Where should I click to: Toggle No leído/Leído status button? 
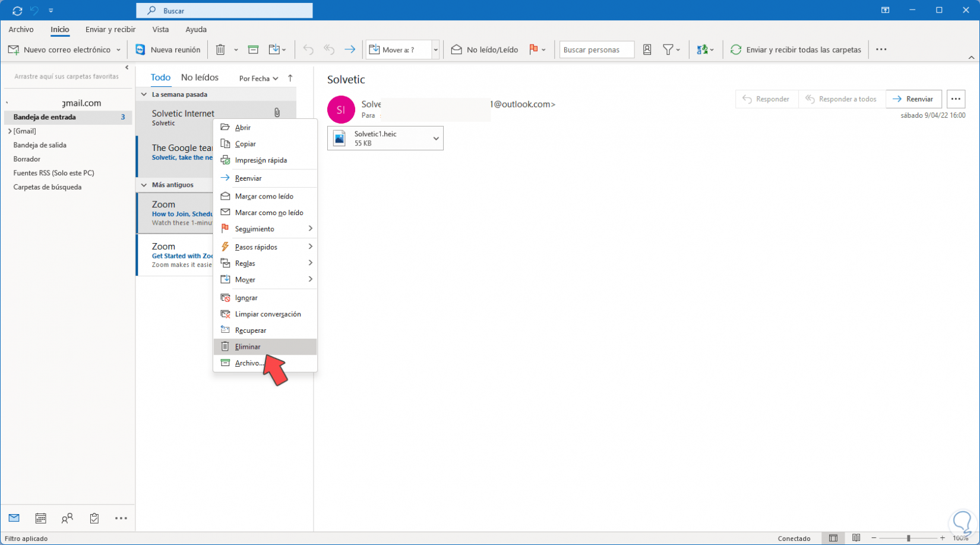point(485,50)
